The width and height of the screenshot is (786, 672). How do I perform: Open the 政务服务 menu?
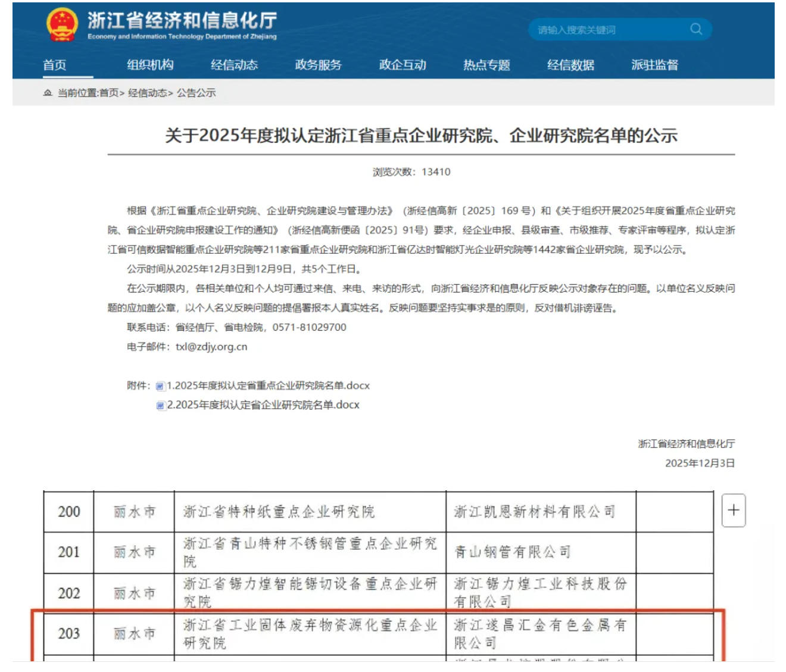tap(319, 66)
